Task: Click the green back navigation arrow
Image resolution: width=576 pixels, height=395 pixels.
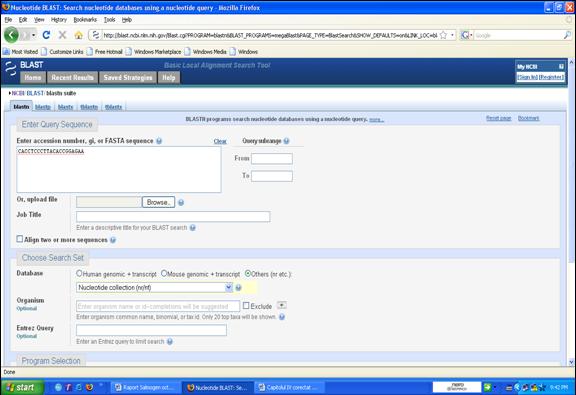Action: (x=11, y=35)
